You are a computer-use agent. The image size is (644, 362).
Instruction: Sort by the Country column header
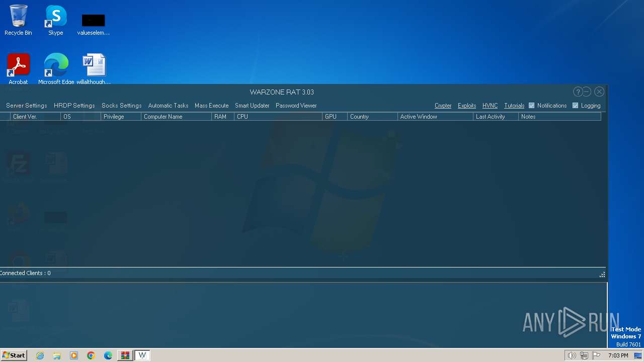(372, 117)
